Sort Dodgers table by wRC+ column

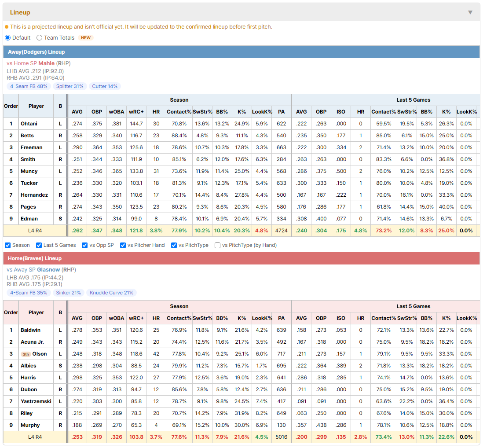(136, 112)
